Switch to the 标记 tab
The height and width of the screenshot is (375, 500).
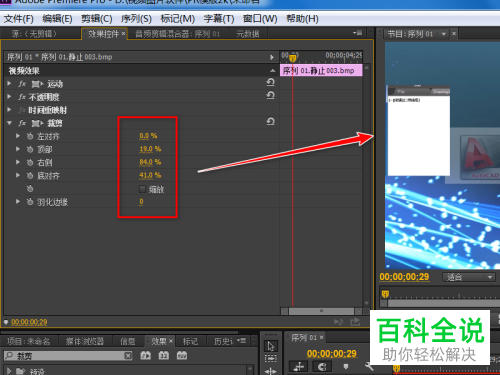pyautogui.click(x=190, y=341)
